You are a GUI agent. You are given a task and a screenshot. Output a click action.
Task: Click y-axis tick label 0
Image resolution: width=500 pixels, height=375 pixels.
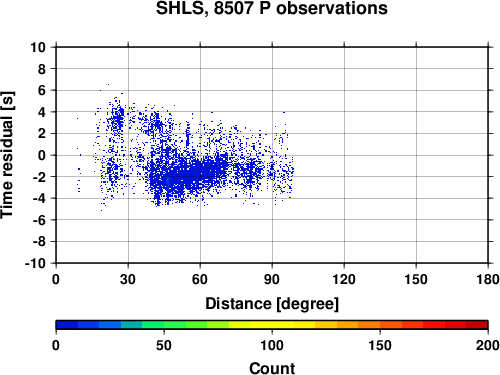42,155
